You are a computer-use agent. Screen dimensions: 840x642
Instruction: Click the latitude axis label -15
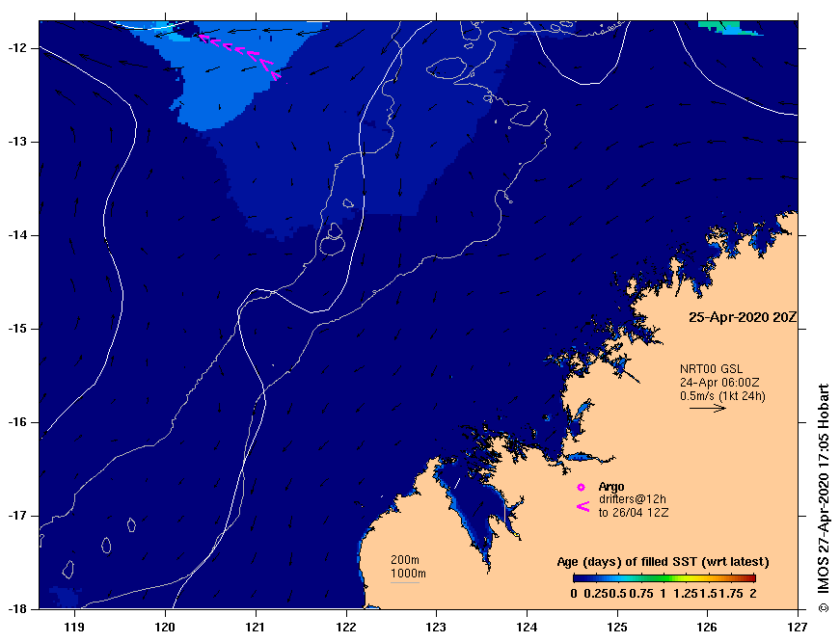click(17, 329)
